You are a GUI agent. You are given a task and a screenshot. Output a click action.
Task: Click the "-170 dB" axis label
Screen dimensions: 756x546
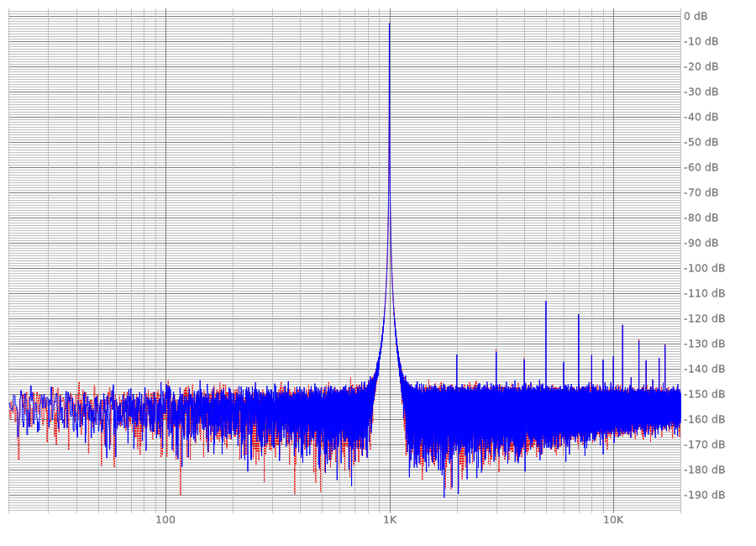click(x=705, y=444)
